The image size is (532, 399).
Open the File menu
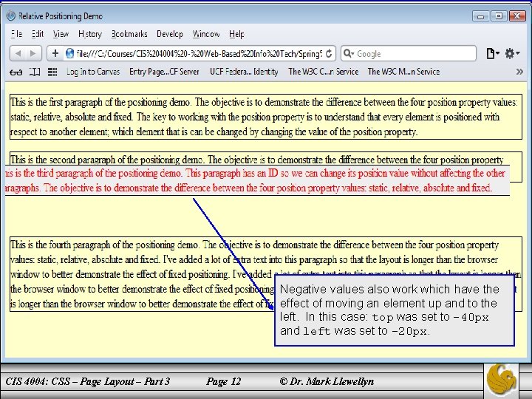click(16, 34)
